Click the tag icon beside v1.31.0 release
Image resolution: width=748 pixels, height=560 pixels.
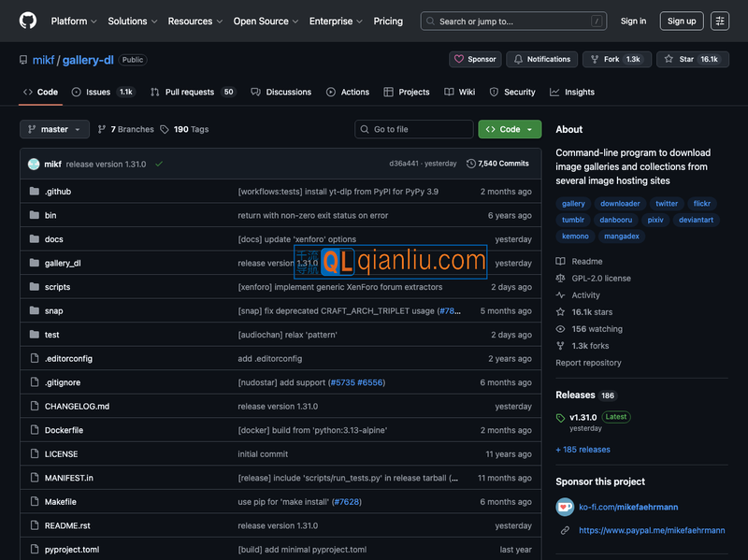coord(561,418)
